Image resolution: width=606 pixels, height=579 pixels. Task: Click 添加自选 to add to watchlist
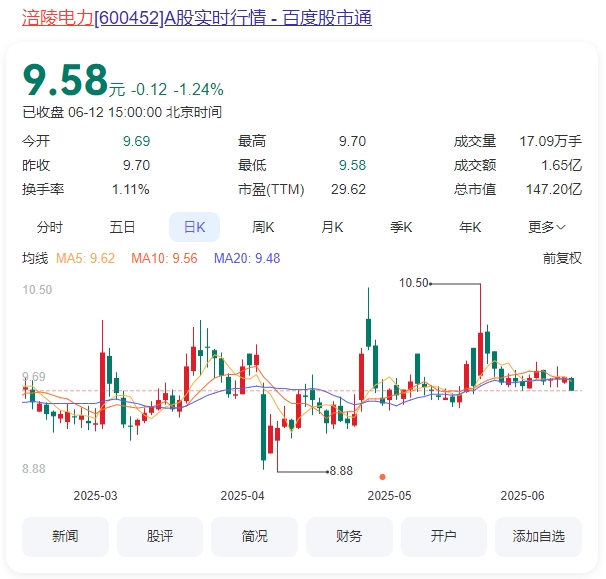tap(539, 536)
